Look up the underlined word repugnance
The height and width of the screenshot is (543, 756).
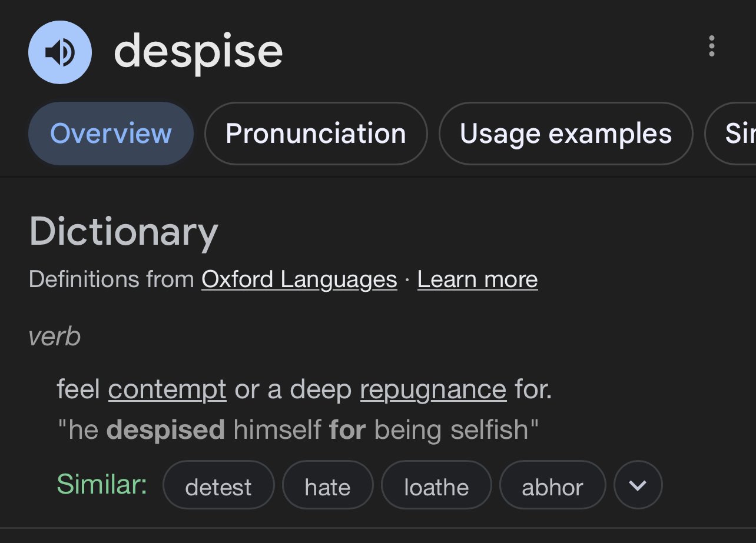coord(433,389)
